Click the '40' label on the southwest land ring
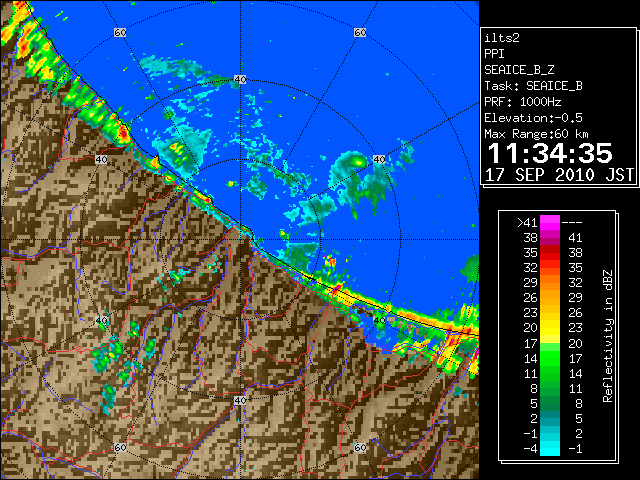The image size is (640, 480). pyautogui.click(x=101, y=320)
